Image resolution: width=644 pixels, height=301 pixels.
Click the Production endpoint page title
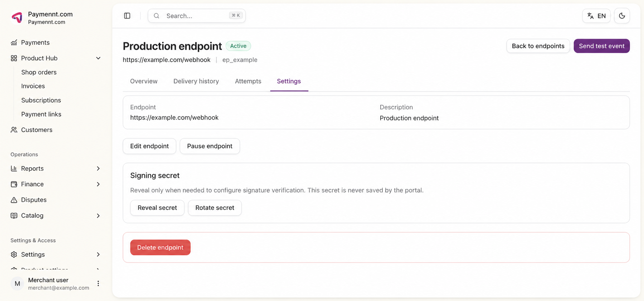coord(172,46)
